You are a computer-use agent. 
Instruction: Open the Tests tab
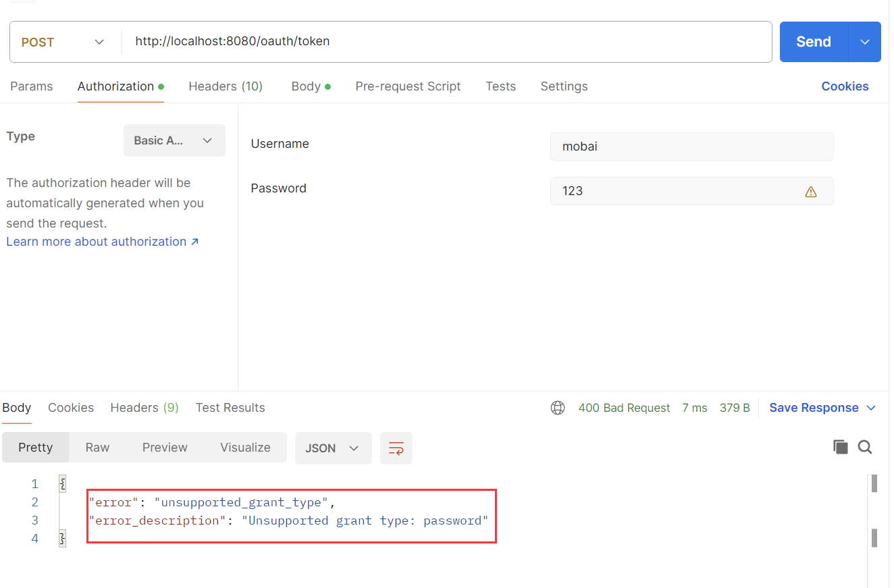tap(500, 86)
